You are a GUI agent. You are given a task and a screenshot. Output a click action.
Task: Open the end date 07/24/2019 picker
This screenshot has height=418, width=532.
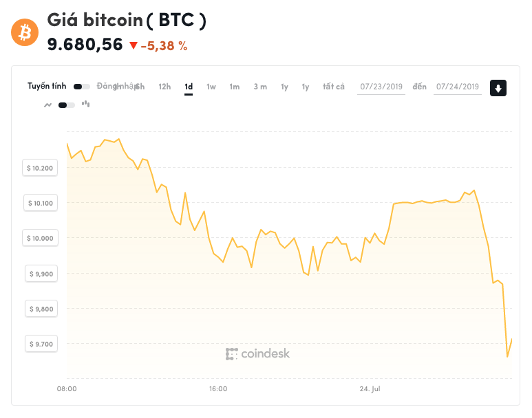pyautogui.click(x=458, y=87)
